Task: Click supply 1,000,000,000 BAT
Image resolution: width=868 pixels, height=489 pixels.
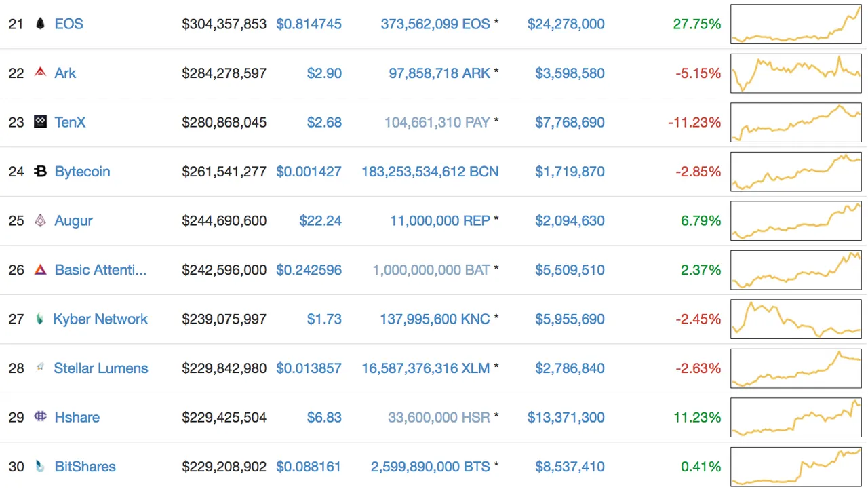Action: tap(431, 270)
